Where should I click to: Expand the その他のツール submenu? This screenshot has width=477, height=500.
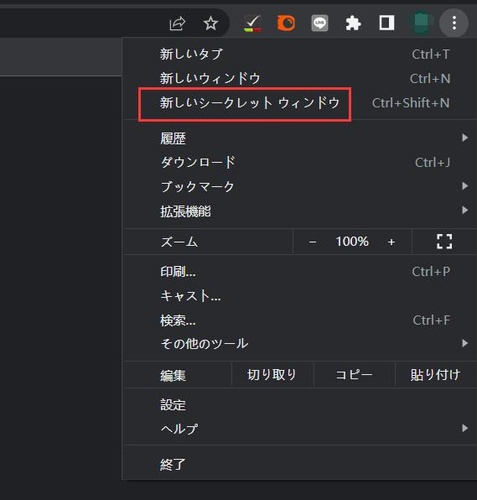click(x=300, y=343)
